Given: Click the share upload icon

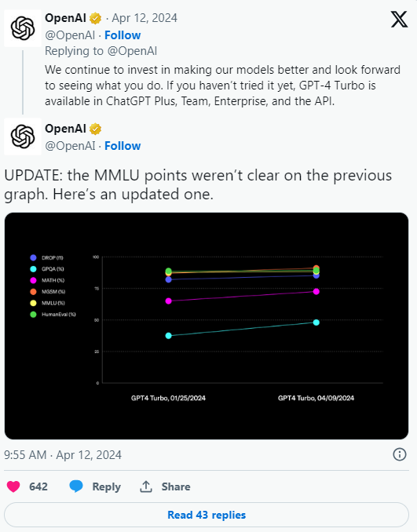Looking at the screenshot, I should tap(146, 486).
